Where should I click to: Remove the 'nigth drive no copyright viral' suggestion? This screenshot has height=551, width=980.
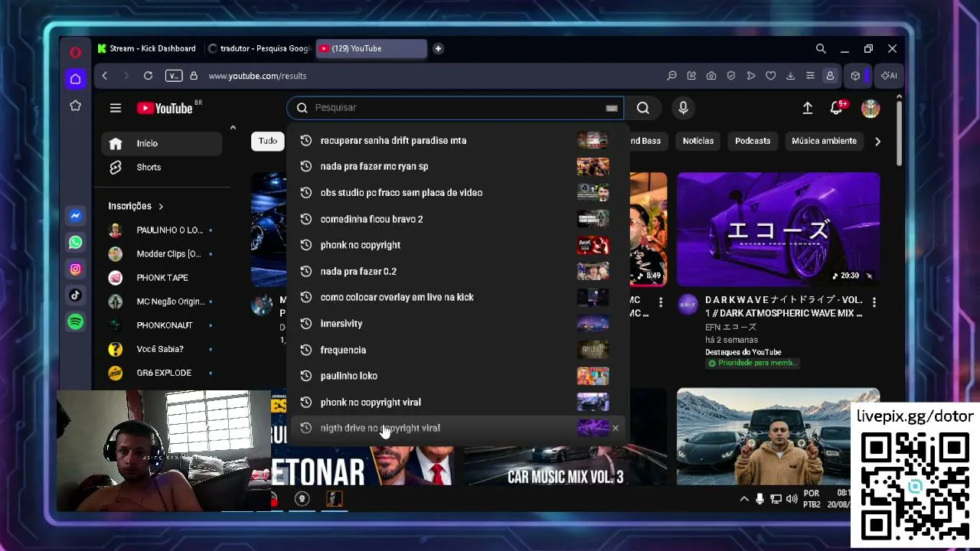(615, 428)
